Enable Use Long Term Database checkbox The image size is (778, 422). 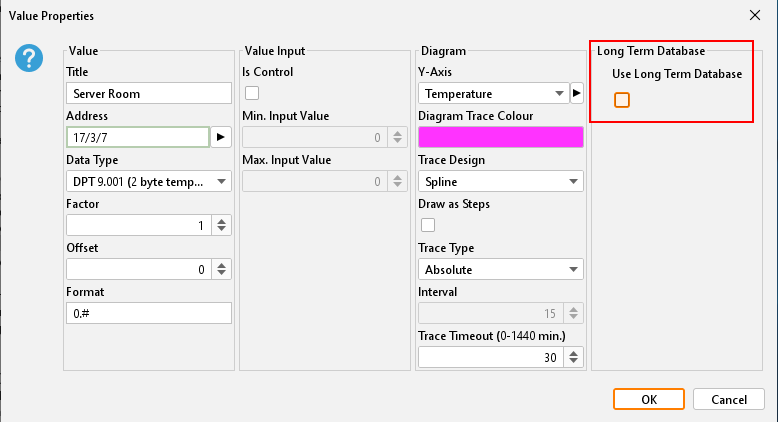pos(622,100)
